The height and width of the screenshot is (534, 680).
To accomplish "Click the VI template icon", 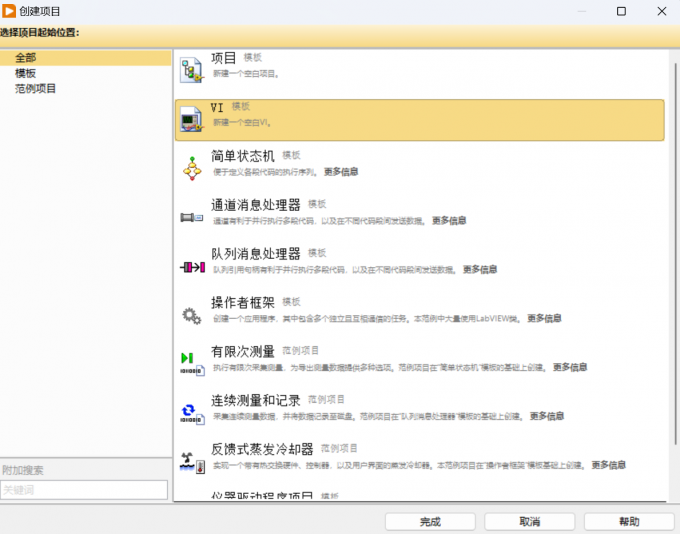I will coord(192,119).
